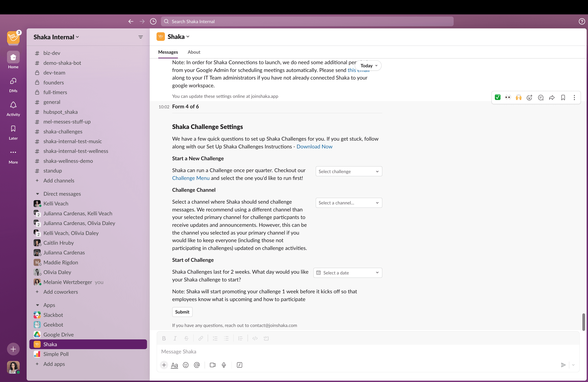Viewport: 588px width, 382px height.
Task: Click the Submit button
Action: [x=182, y=312]
